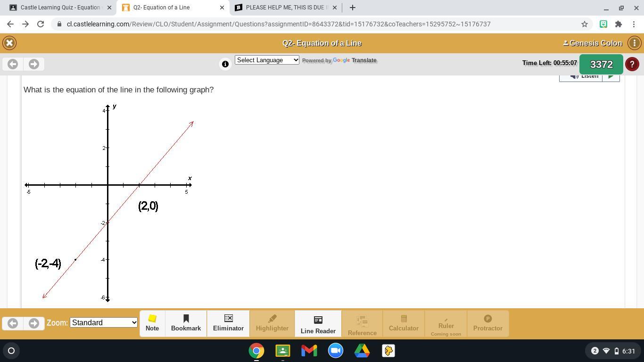Switch to the Castle Learning Quiz tab
The height and width of the screenshot is (362, 644).
pos(61,8)
